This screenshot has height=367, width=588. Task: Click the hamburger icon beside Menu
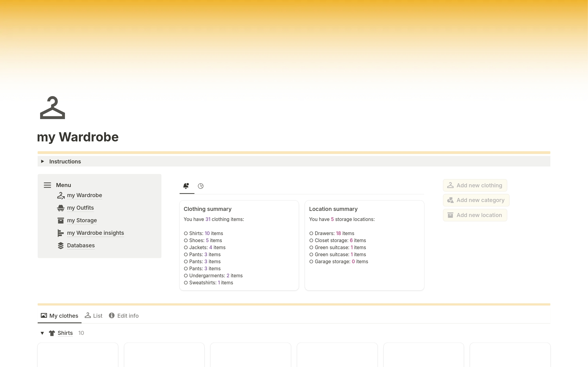(x=47, y=185)
